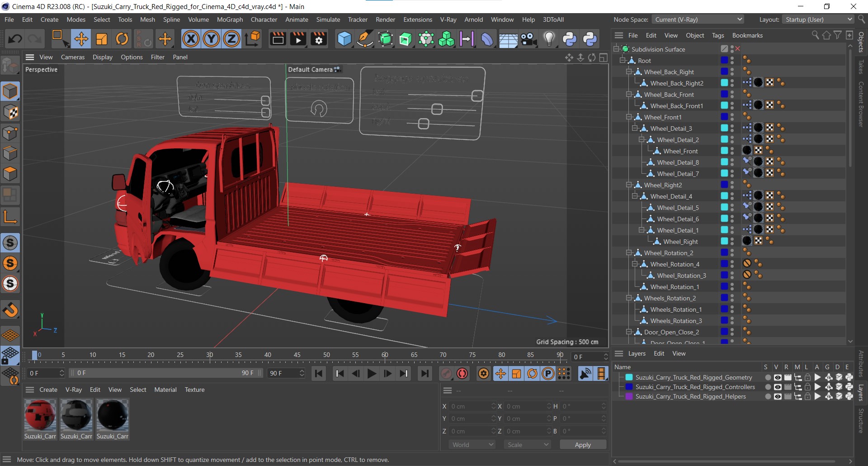Open Object Manager Tags menu
This screenshot has width=868, height=466.
pyautogui.click(x=718, y=35)
